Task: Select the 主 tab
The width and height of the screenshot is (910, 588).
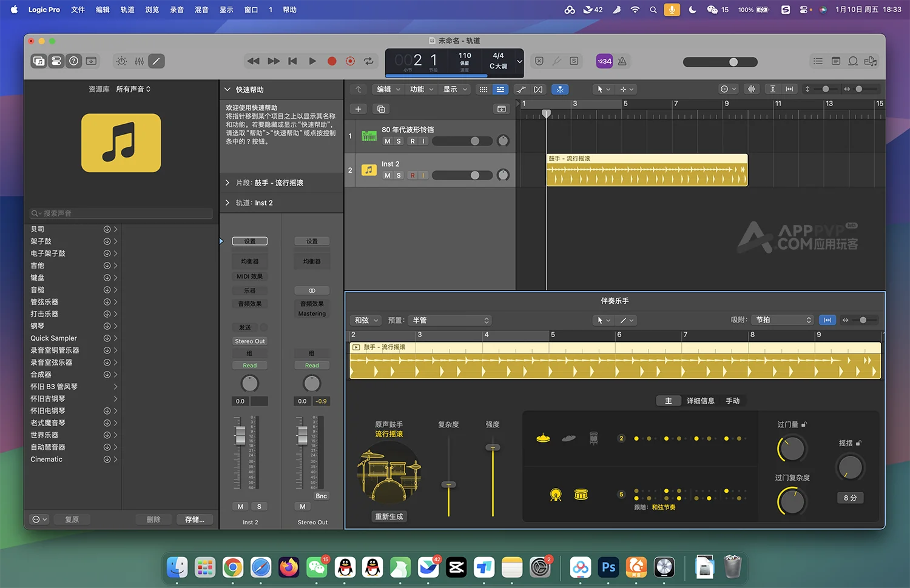Action: (x=669, y=401)
